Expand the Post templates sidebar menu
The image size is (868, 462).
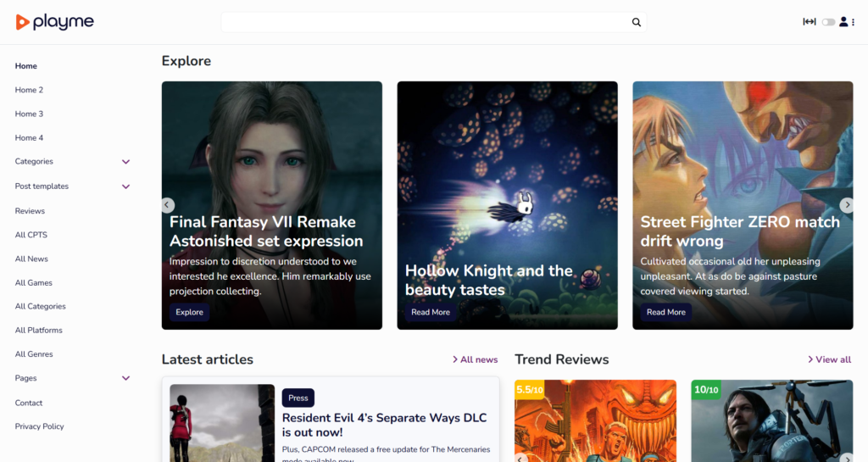[125, 186]
